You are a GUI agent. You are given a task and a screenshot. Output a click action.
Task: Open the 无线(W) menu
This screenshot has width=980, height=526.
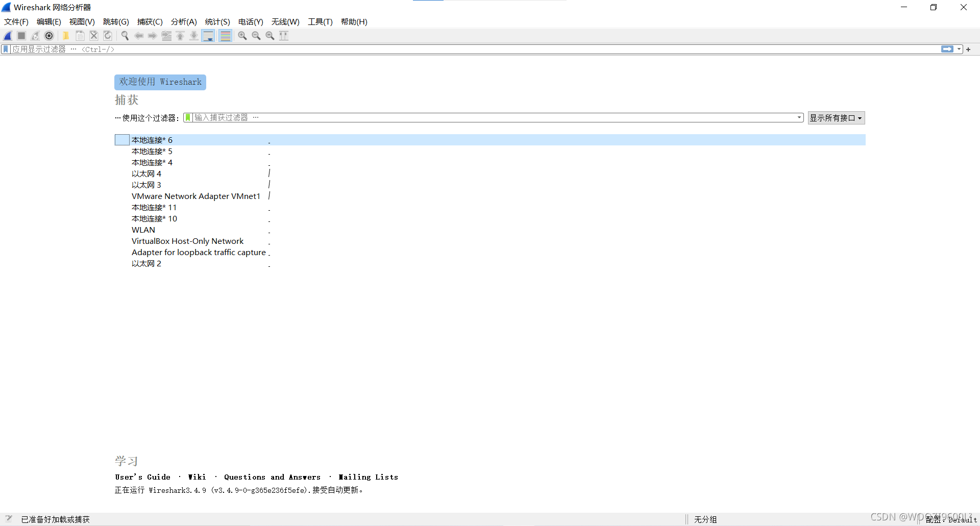pyautogui.click(x=285, y=22)
